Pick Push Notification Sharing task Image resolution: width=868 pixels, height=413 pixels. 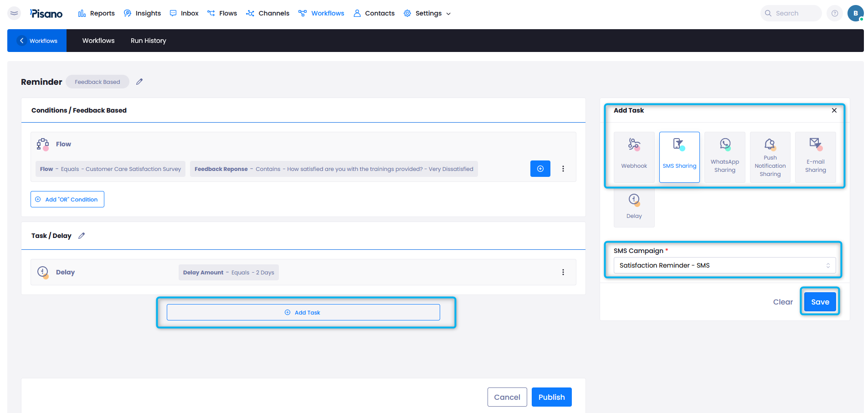pos(770,157)
